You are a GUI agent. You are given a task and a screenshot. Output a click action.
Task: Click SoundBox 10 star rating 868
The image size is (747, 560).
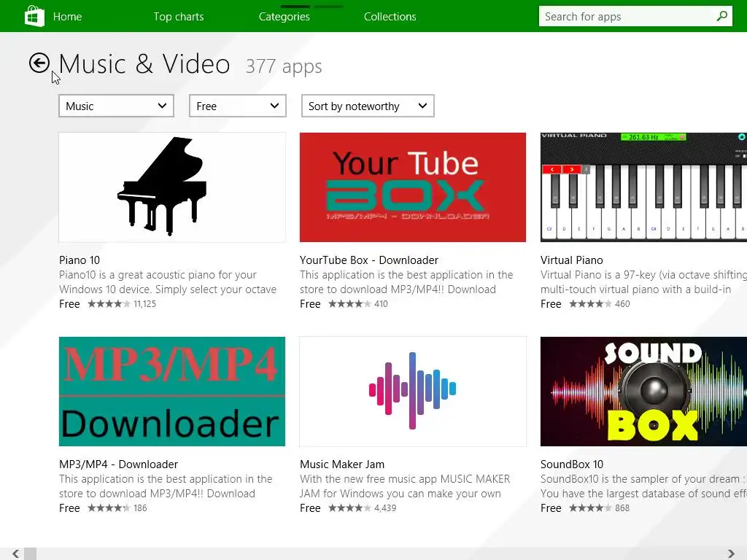[x=600, y=508]
